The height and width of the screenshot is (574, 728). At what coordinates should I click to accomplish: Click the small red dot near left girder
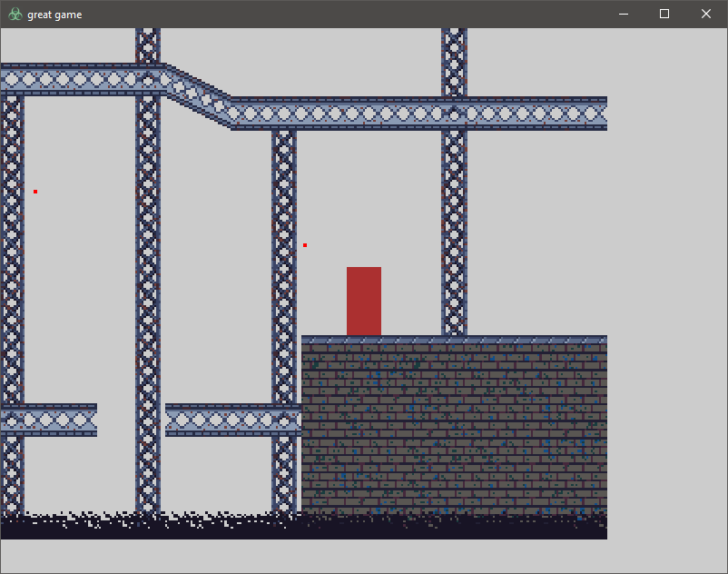pyautogui.click(x=35, y=192)
